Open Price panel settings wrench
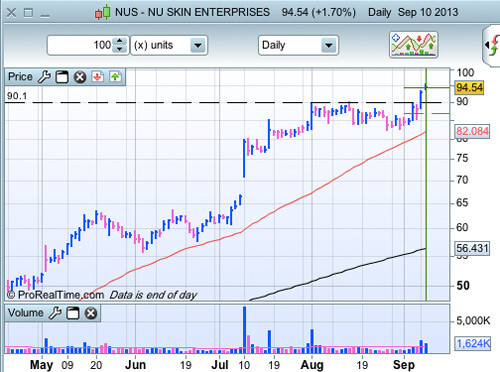Image resolution: width=500 pixels, height=372 pixels. [x=44, y=77]
